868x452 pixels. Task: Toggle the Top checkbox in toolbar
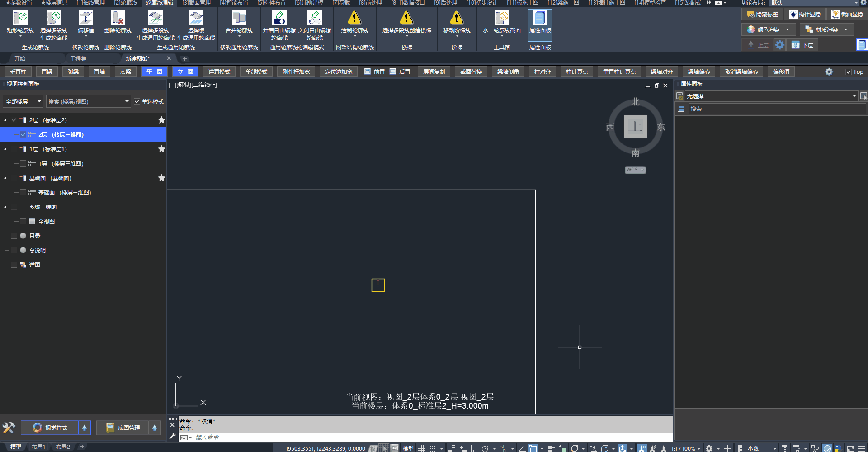pyautogui.click(x=849, y=72)
